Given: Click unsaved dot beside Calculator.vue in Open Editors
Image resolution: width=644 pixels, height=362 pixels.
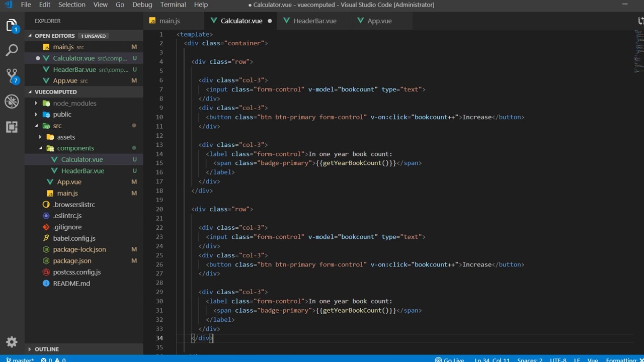Looking at the screenshot, I should pos(38,58).
